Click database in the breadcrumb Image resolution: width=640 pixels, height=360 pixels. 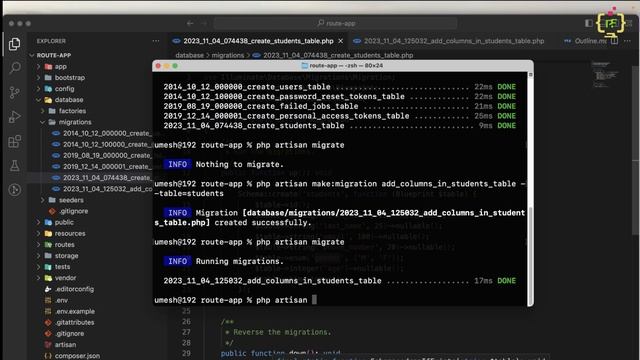click(x=189, y=55)
